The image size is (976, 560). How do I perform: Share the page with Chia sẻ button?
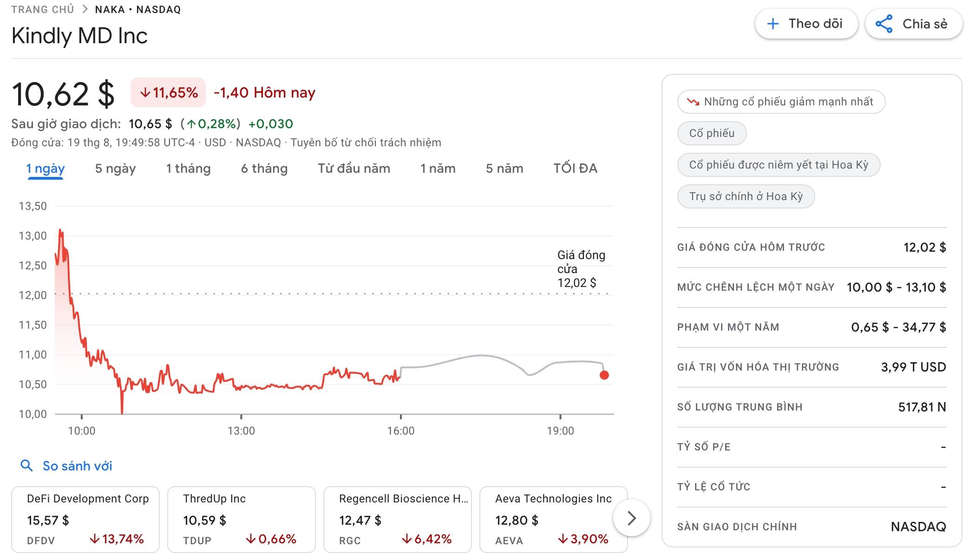tap(913, 24)
